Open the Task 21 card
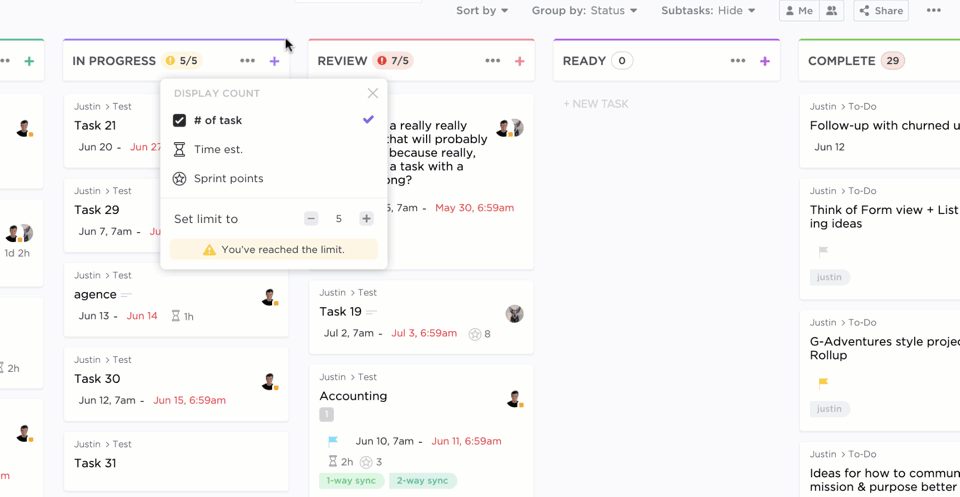The width and height of the screenshot is (960, 497). click(x=95, y=125)
